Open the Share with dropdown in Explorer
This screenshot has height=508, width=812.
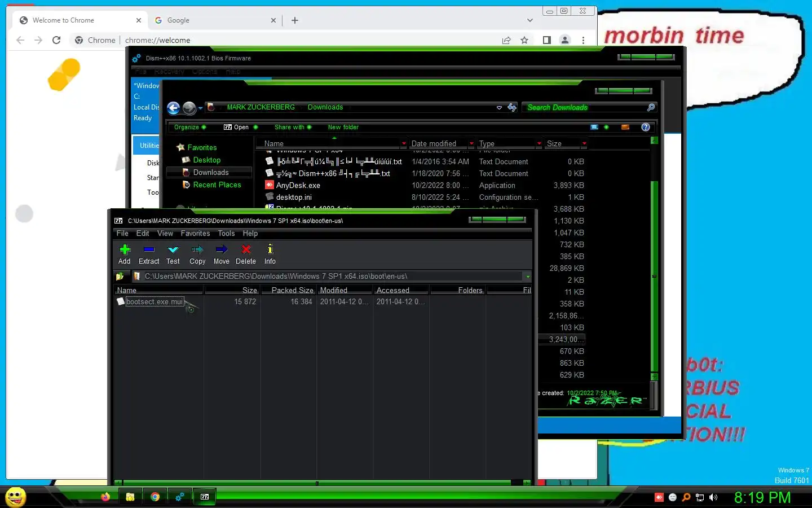click(293, 127)
